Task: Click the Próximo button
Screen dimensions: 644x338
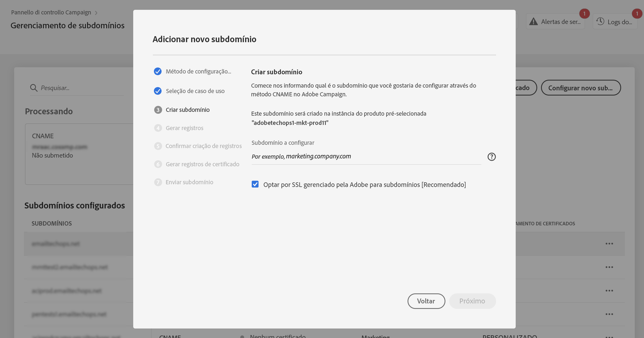Action: click(x=472, y=301)
